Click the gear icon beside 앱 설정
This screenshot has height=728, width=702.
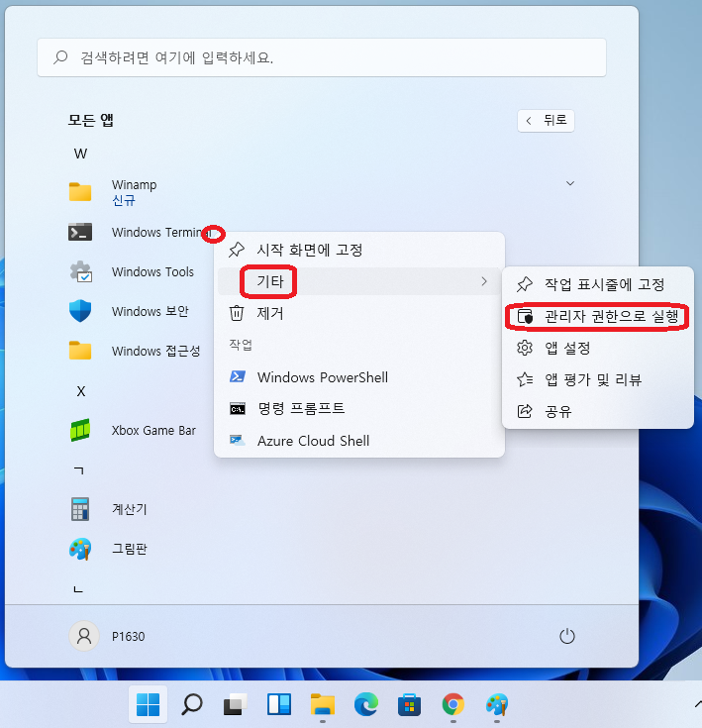[525, 348]
